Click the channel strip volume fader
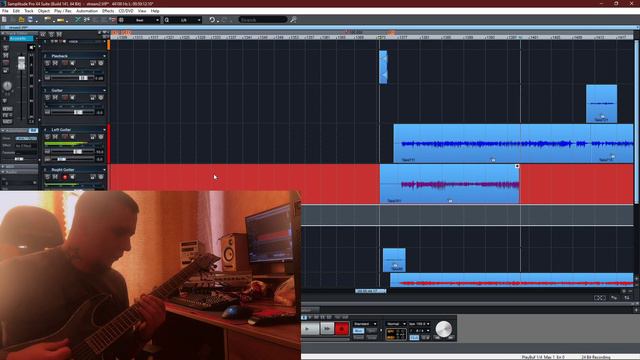640x360 pixels. tap(21, 63)
